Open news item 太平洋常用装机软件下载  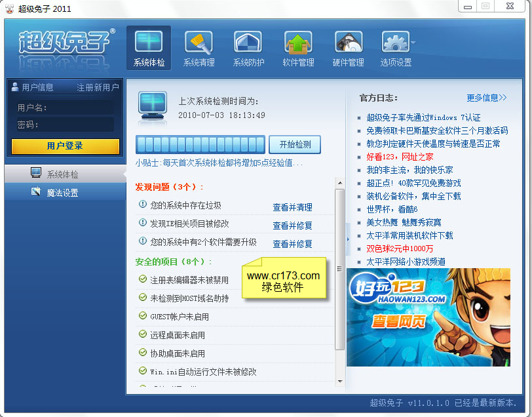409,235
